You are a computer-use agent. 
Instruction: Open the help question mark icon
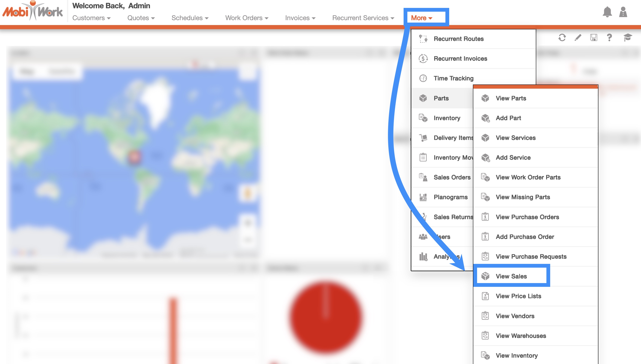tap(609, 38)
